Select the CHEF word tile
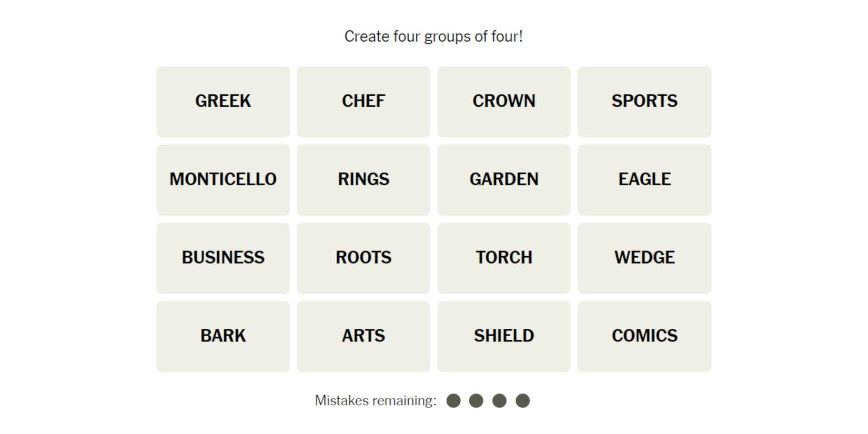Viewport: 868px width, 434px height. pyautogui.click(x=364, y=102)
